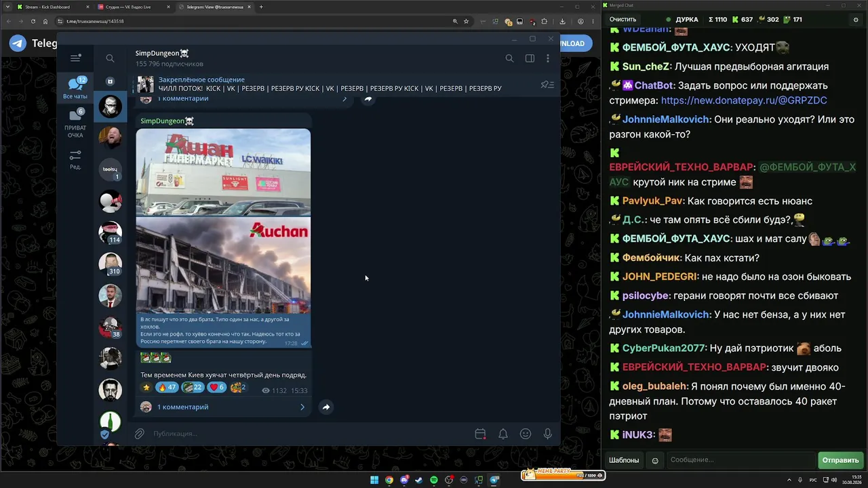Select the "Все чаты" folder
The height and width of the screenshot is (488, 868).
tap(75, 88)
